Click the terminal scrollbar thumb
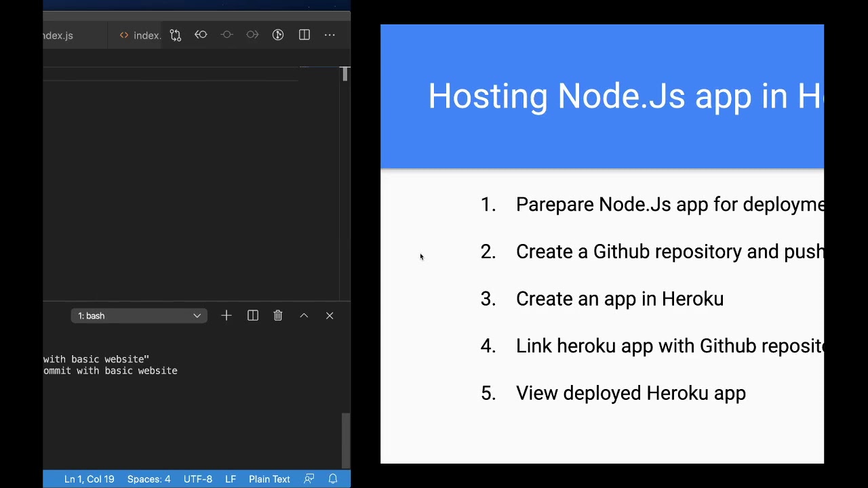 (x=346, y=441)
